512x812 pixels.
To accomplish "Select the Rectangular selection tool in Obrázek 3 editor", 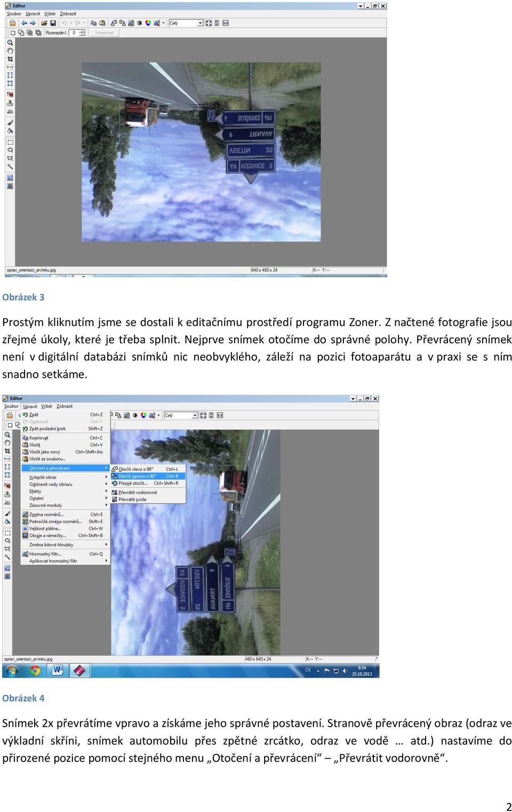I will click(x=10, y=142).
